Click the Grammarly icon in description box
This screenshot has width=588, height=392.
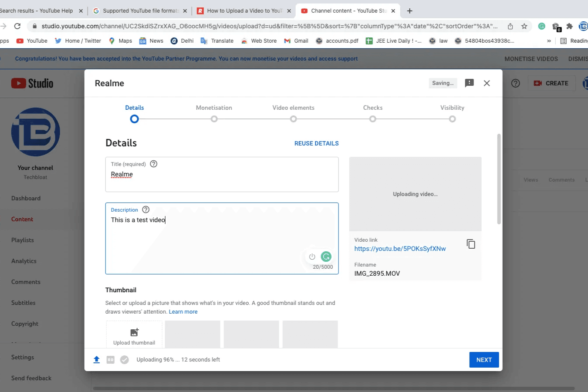[326, 257]
